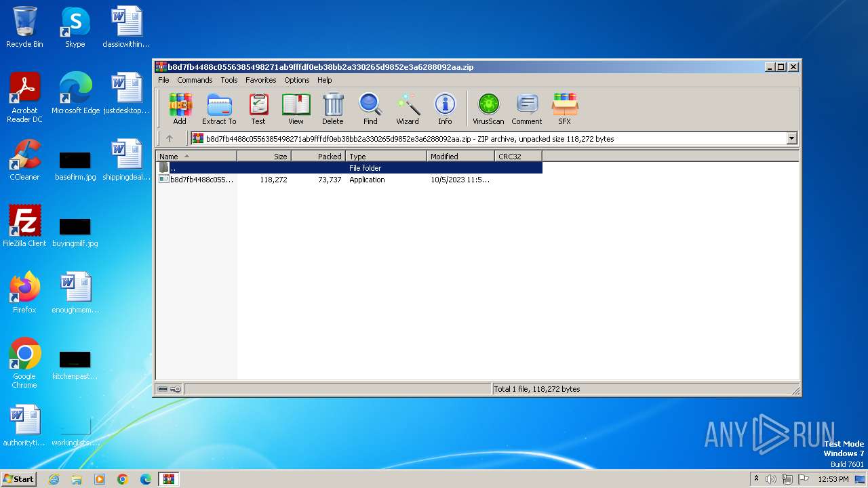Run VirusScan from the toolbar
The width and height of the screenshot is (868, 488).
coord(488,109)
